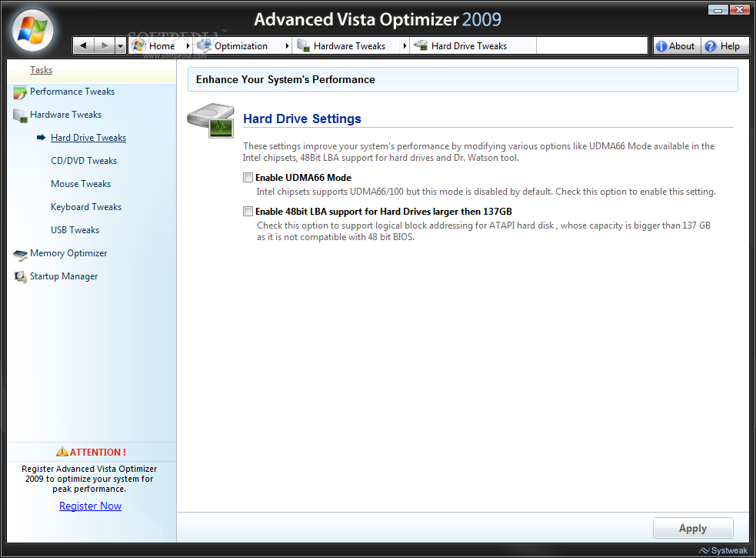Click the Memory Optimizer sidebar icon
Screen dimensions: 756x558
pyautogui.click(x=20, y=255)
